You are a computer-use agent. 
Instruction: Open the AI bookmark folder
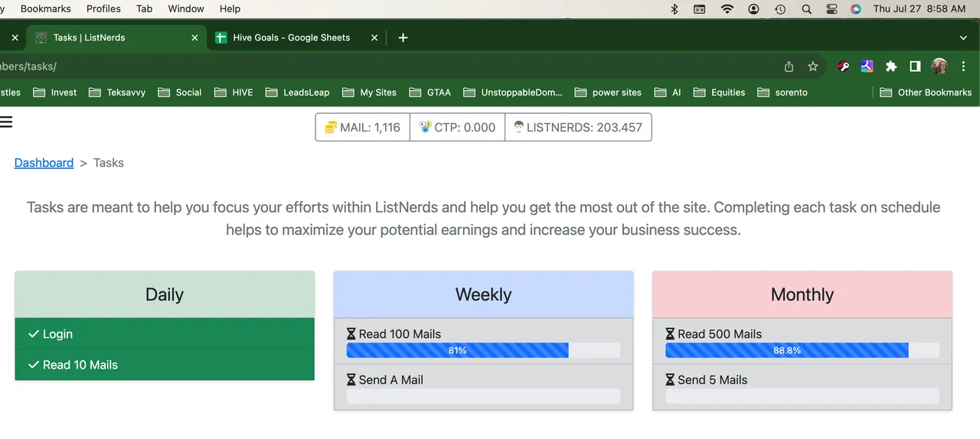click(668, 93)
